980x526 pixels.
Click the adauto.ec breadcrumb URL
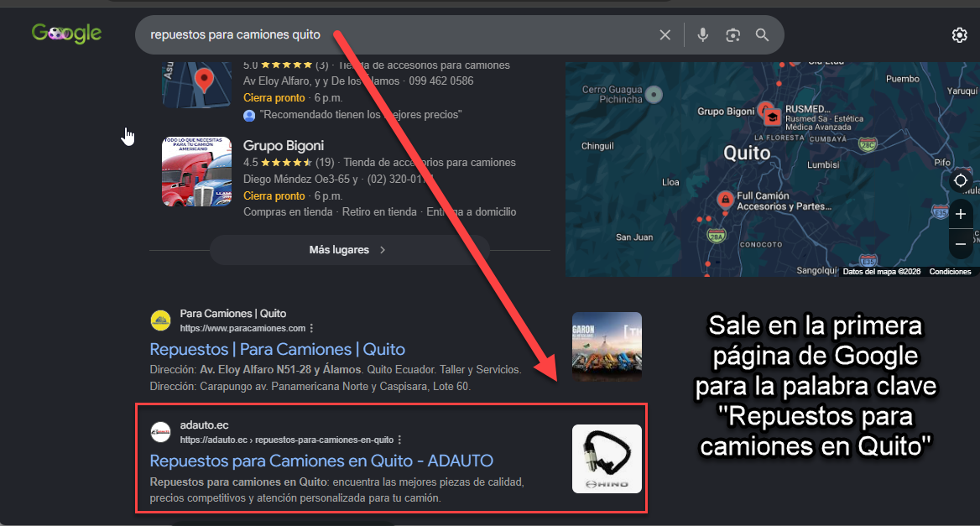287,440
